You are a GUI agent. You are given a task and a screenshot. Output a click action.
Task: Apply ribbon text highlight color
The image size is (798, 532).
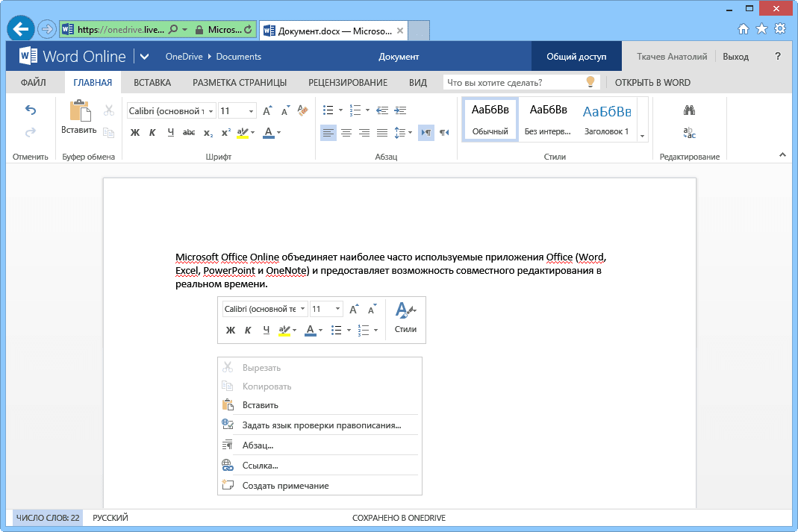(243, 133)
